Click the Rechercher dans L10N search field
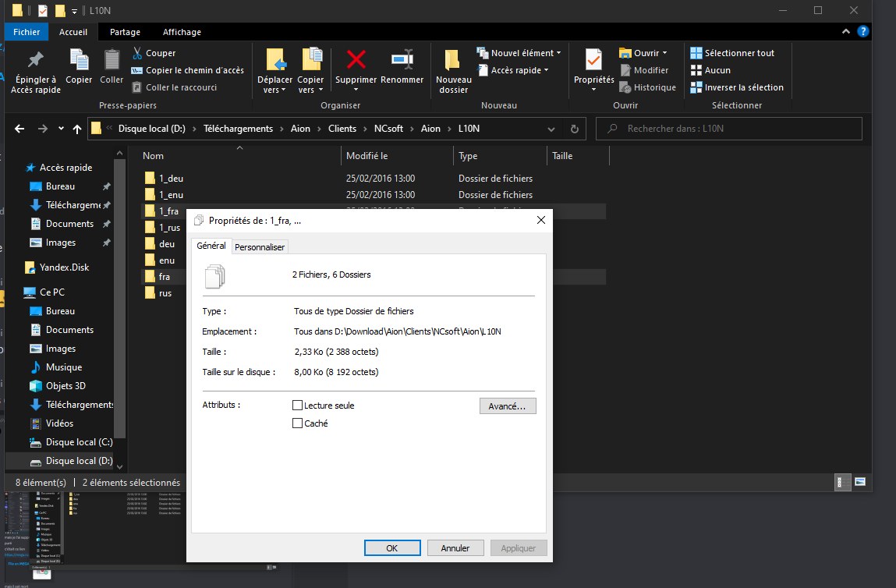 729,129
